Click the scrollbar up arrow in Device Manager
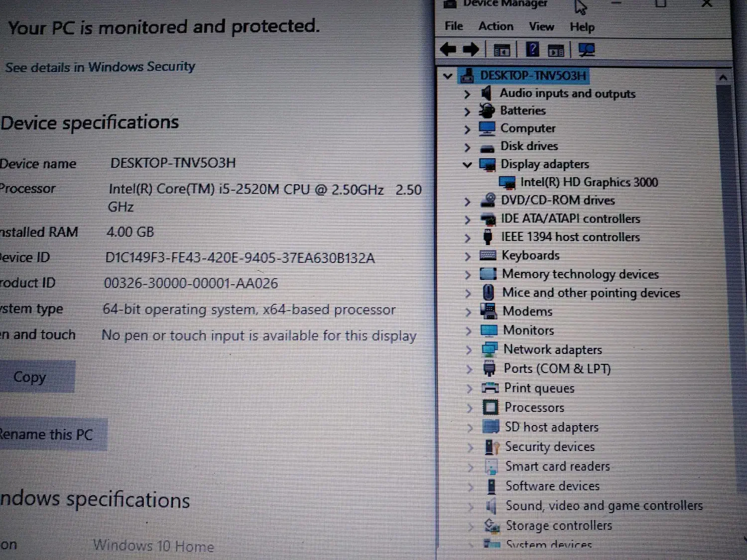Screen dimensions: 747x560 [x=723, y=77]
